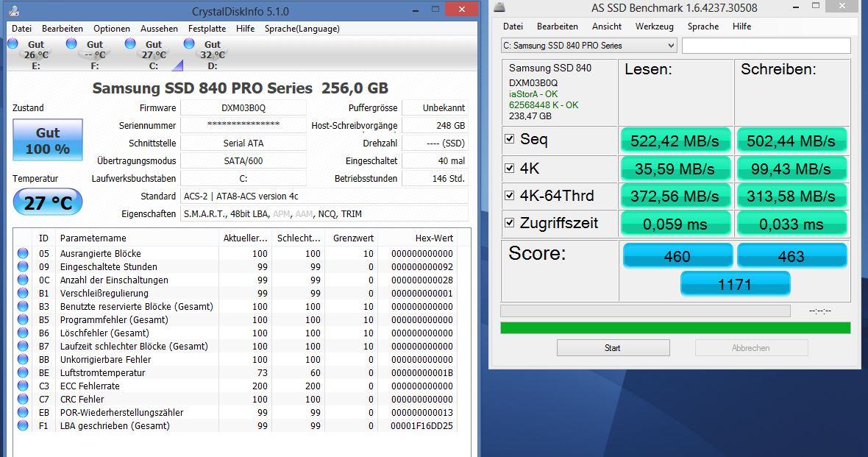Open Werkzeug menu in AS SSD Benchmark
The width and height of the screenshot is (868, 457).
[x=655, y=26]
